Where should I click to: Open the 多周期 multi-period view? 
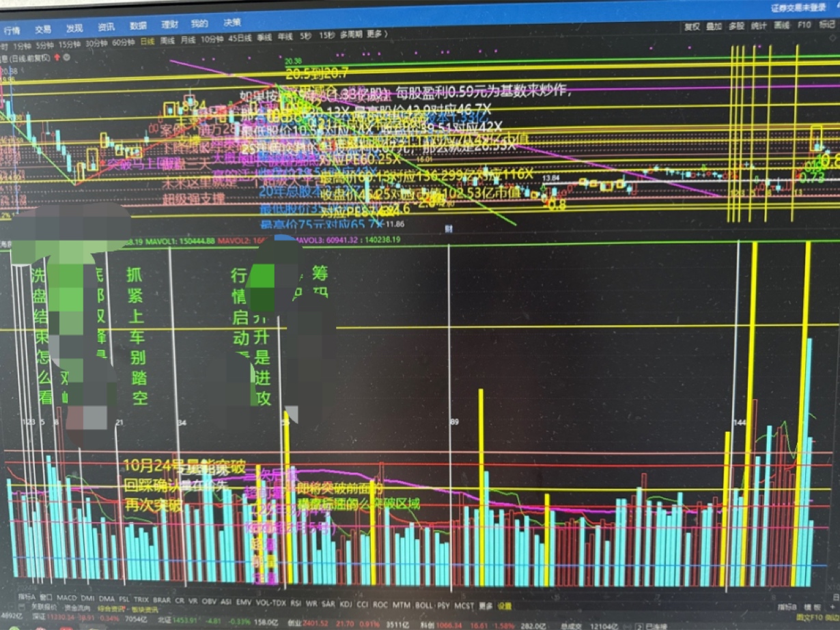(x=351, y=35)
